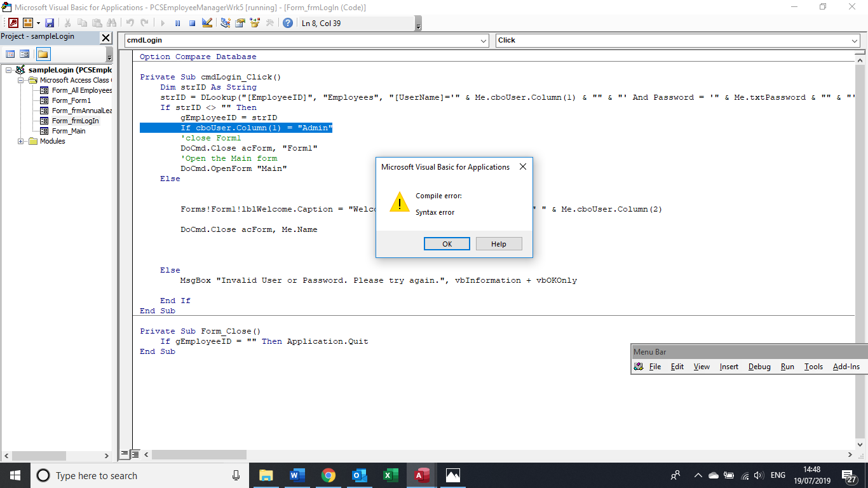The width and height of the screenshot is (868, 488).
Task: Click the View Microsoft Access toolbar icon
Action: click(x=13, y=23)
